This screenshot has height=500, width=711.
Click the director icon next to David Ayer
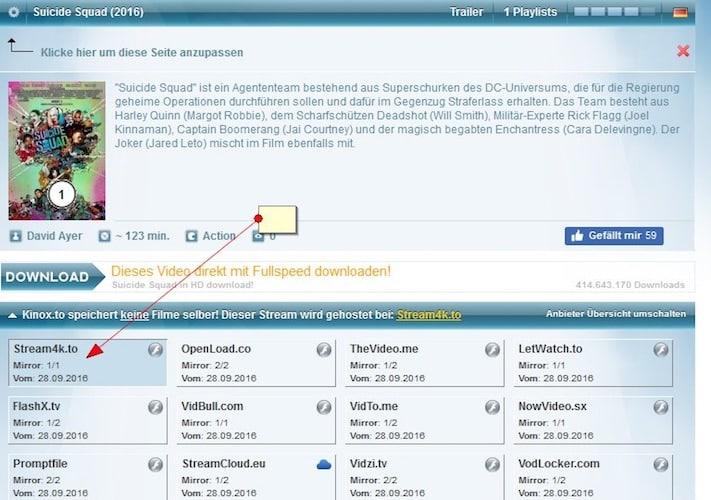pyautogui.click(x=15, y=236)
